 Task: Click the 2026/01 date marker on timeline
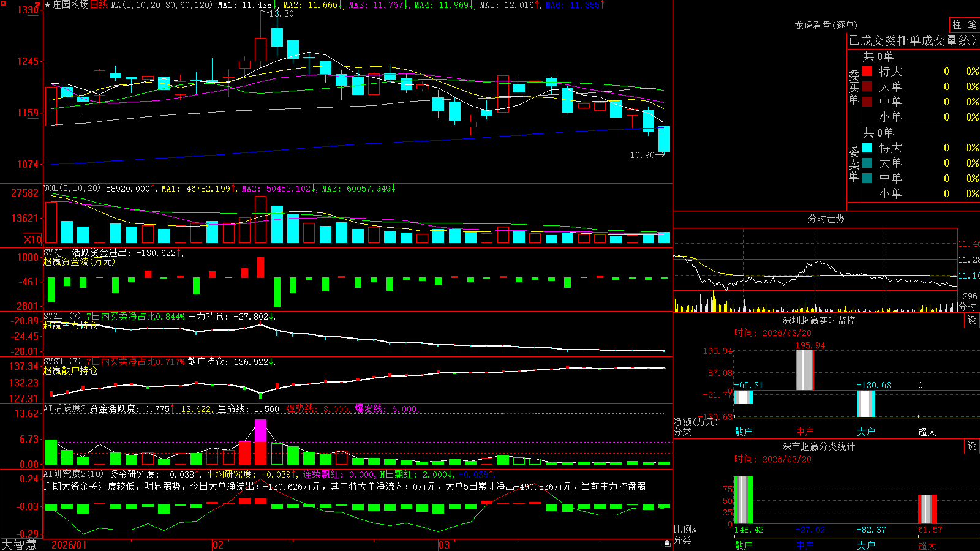[x=69, y=545]
